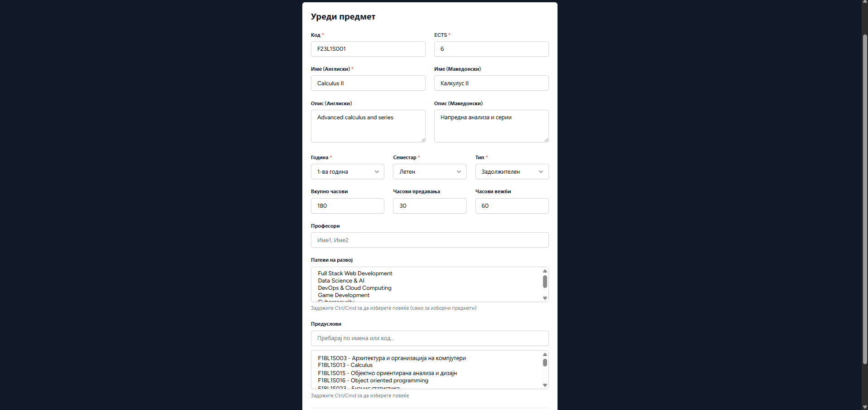Viewport: 868px width, 410px height.
Task: Focus the ECTS input field
Action: (491, 49)
